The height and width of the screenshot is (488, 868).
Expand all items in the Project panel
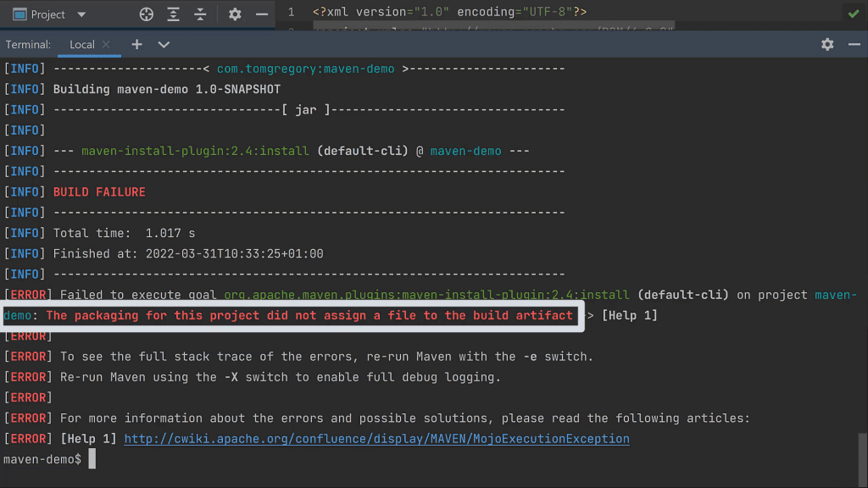click(x=175, y=14)
